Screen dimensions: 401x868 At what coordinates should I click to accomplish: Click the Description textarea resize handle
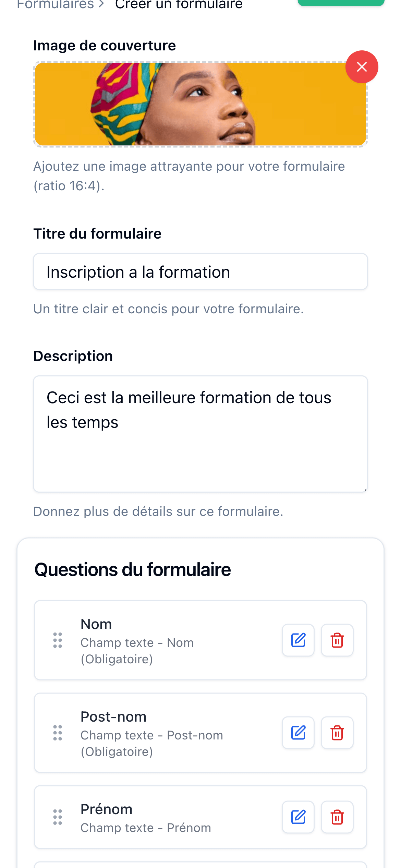365,490
